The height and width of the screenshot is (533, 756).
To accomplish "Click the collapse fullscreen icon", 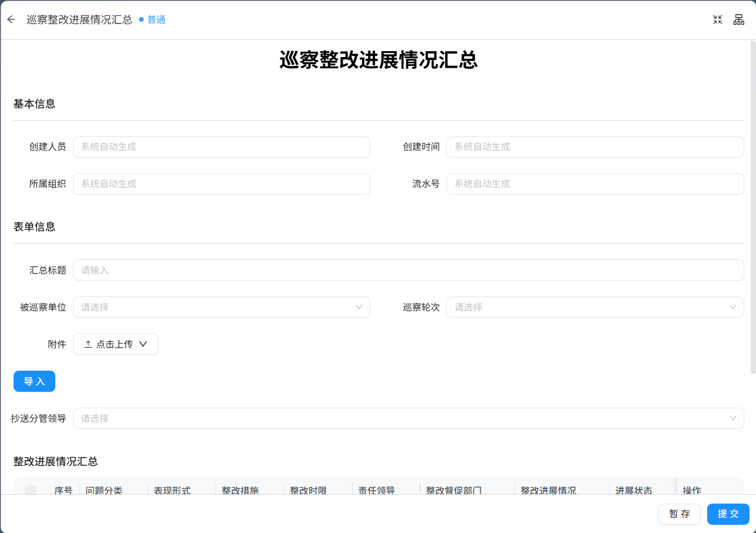I will point(717,19).
